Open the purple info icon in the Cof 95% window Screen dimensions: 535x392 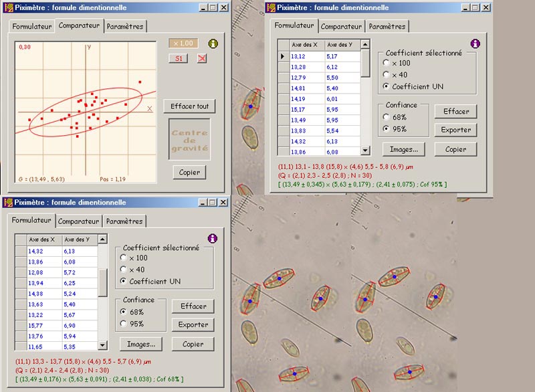click(x=475, y=43)
